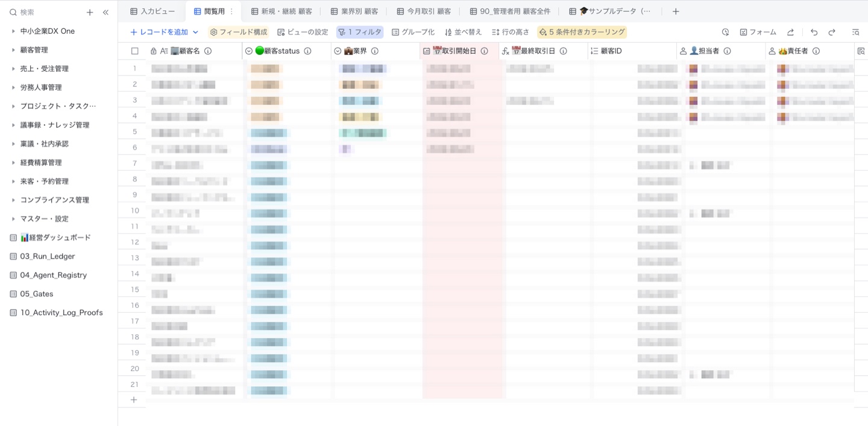Add a new view tab with the plus icon
This screenshot has height=426, width=868.
click(676, 11)
